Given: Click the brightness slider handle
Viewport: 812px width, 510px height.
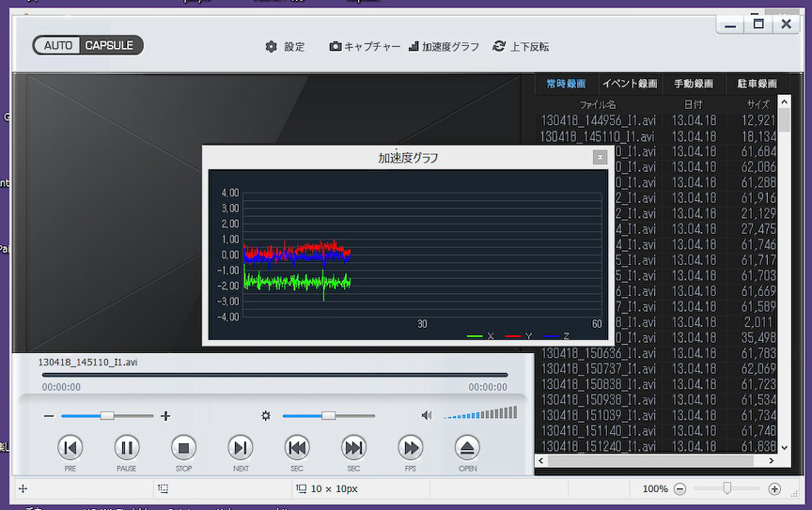Looking at the screenshot, I should coord(328,416).
